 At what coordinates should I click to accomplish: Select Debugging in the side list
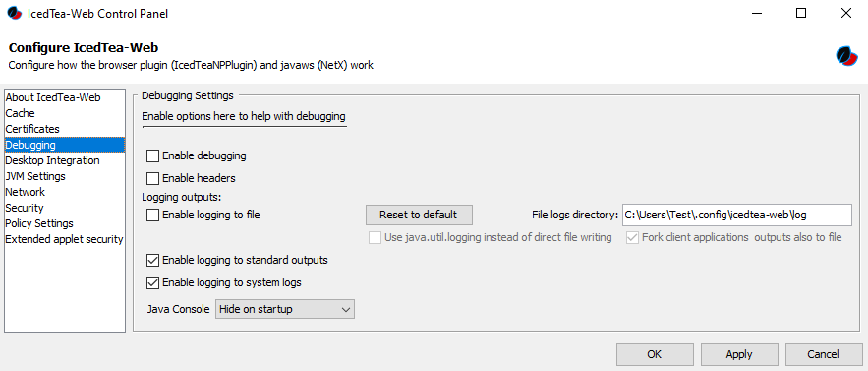(x=64, y=145)
